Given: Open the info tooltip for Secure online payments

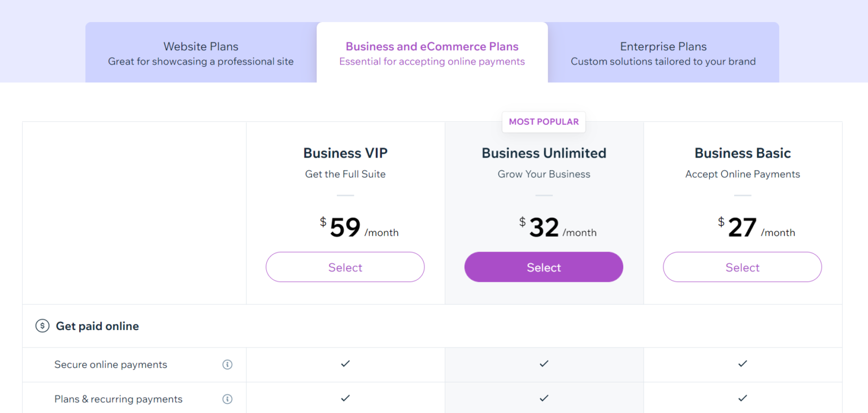Looking at the screenshot, I should tap(228, 364).
